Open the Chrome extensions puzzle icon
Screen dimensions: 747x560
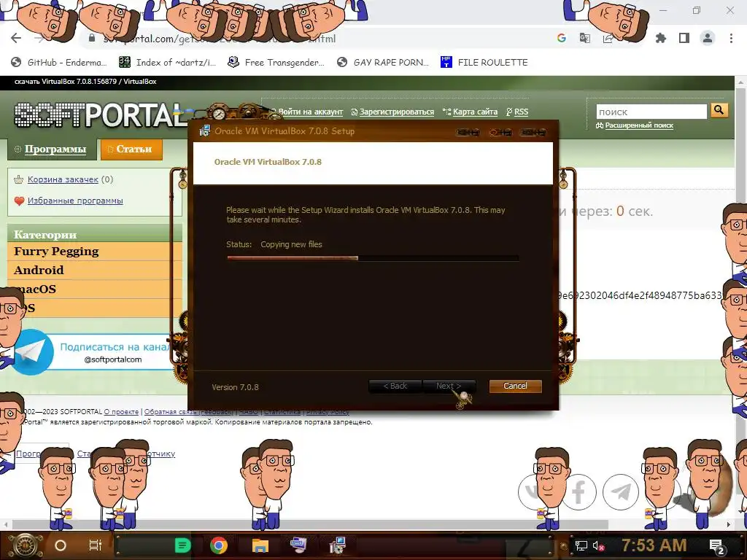coord(661,38)
